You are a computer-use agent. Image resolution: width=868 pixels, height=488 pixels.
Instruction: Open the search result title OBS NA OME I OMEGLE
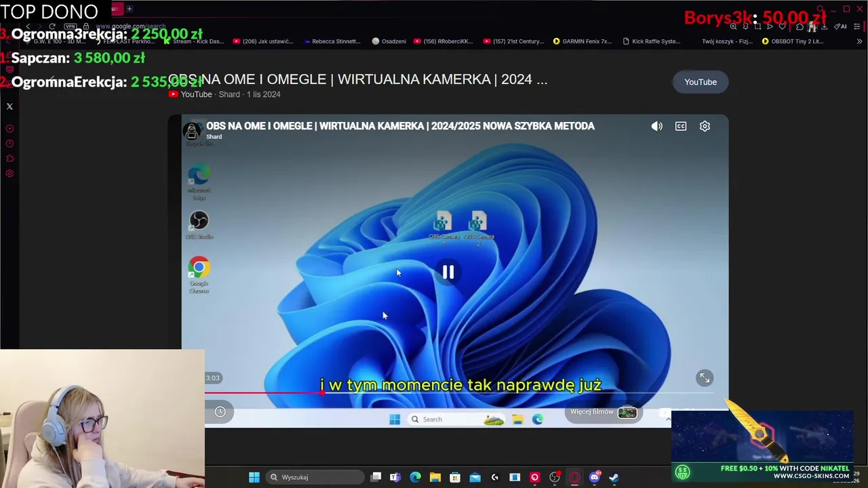point(357,79)
